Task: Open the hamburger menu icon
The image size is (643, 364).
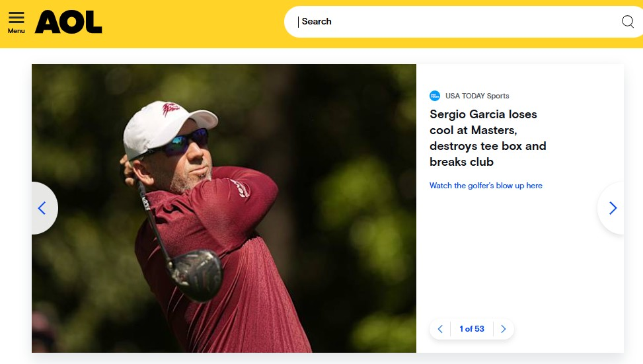Action: tap(17, 17)
